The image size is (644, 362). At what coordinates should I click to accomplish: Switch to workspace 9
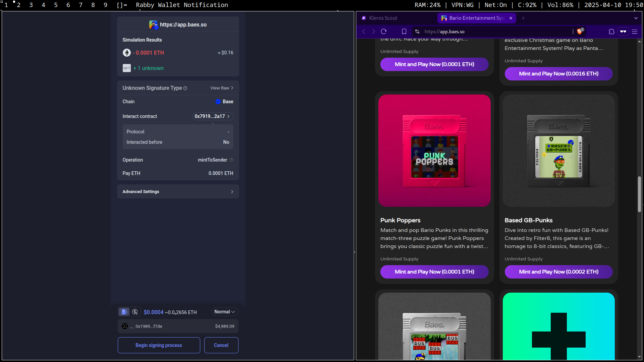105,5
